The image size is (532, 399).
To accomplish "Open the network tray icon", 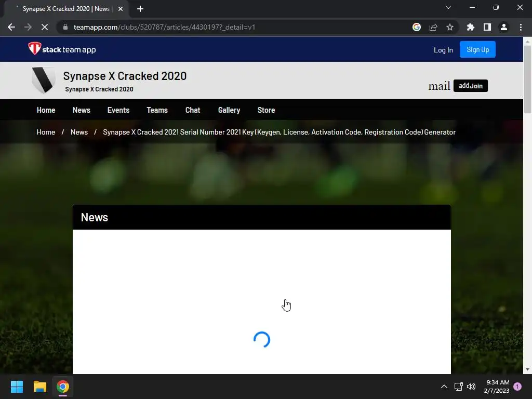I will pos(458,387).
